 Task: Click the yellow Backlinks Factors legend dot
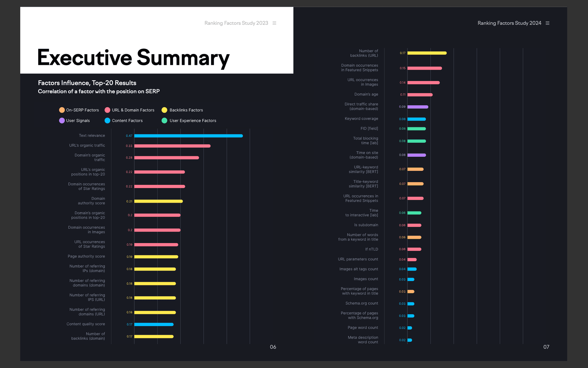(x=164, y=110)
